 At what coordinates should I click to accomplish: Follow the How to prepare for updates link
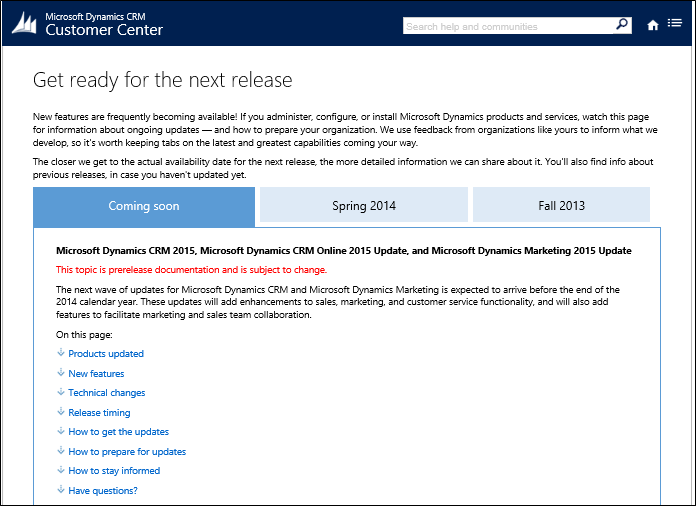127,452
